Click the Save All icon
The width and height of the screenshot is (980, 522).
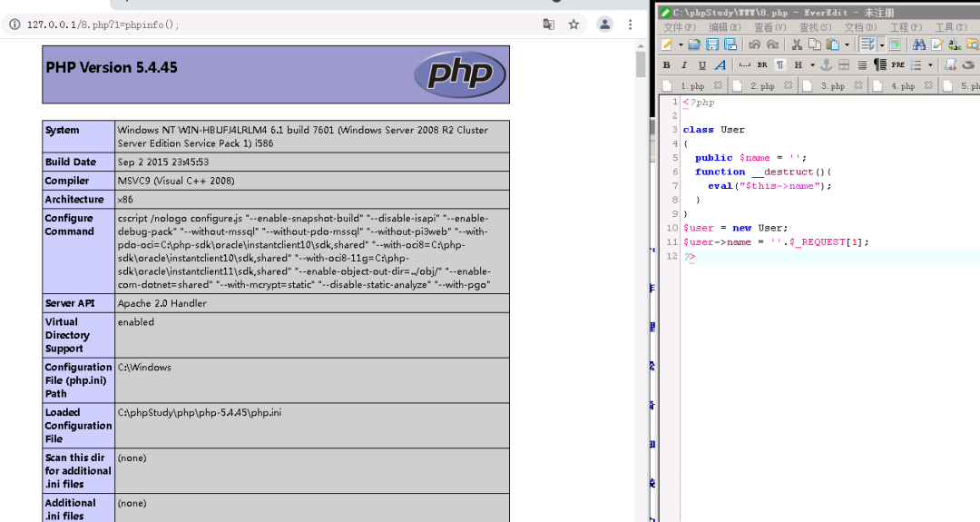click(x=730, y=44)
